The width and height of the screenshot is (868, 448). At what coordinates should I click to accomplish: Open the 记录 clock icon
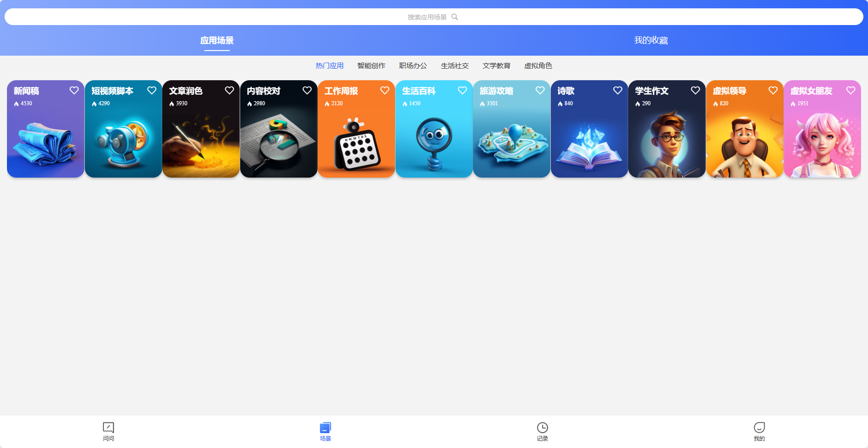tap(542, 428)
